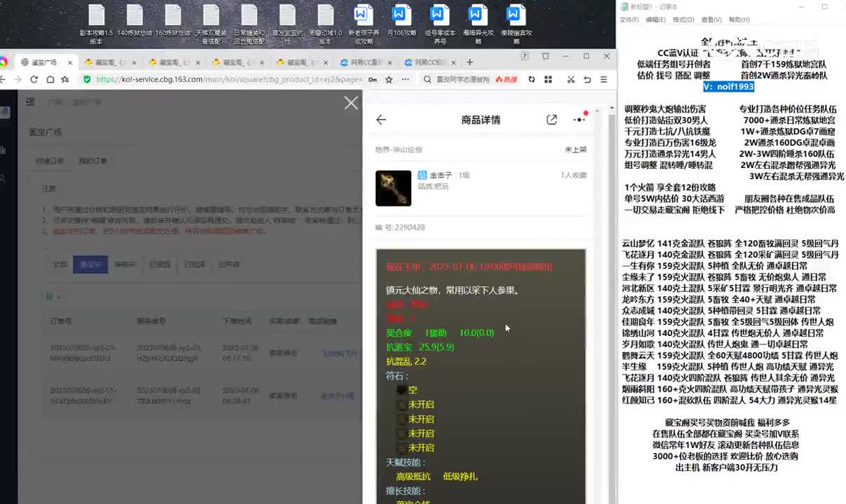Click the 地界-华山论剑 server label
This screenshot has width=846, height=504.
(x=398, y=150)
